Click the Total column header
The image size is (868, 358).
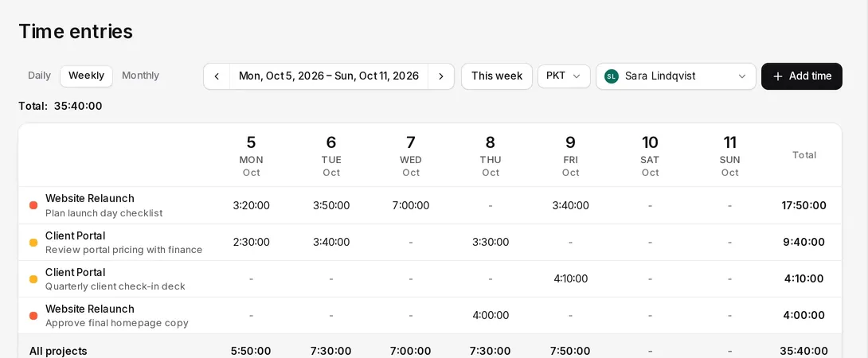803,155
